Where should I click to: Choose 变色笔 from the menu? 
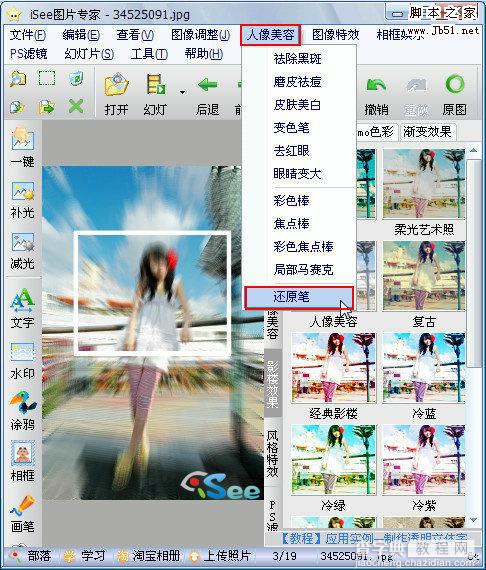tap(299, 128)
